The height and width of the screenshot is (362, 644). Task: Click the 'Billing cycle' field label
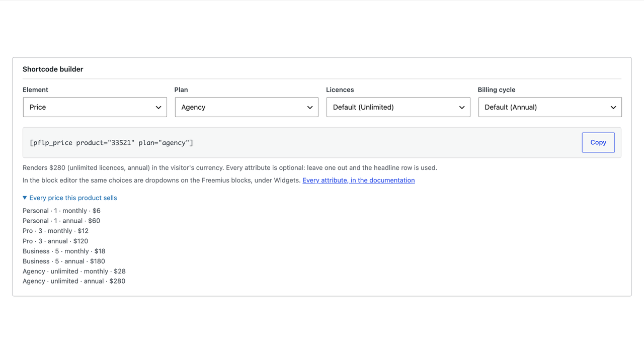tap(497, 89)
